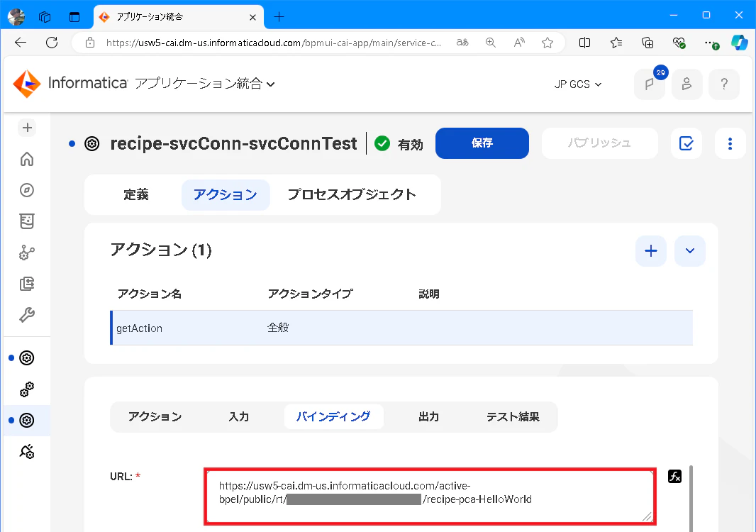756x532 pixels.
Task: Add a new action with the plus button
Action: tap(651, 251)
